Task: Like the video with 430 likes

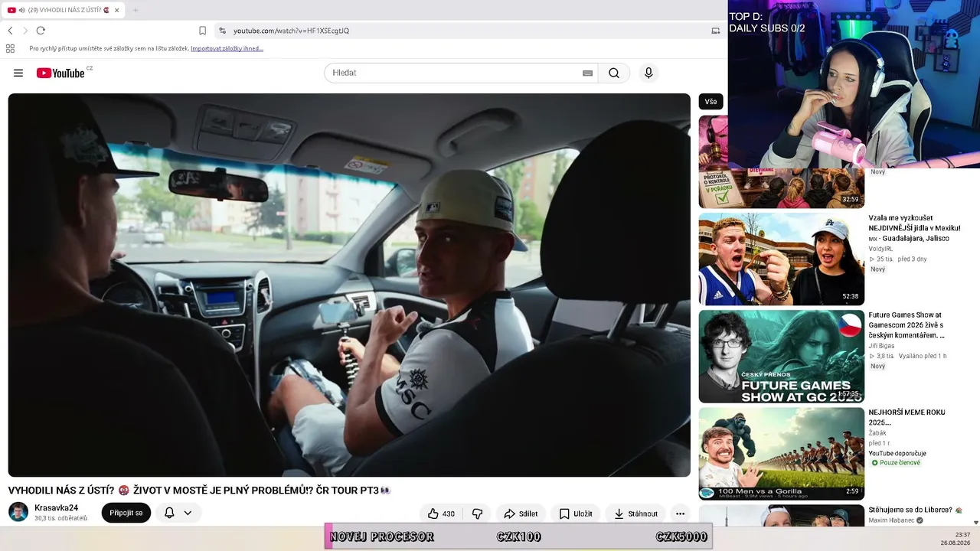Action: 441,514
